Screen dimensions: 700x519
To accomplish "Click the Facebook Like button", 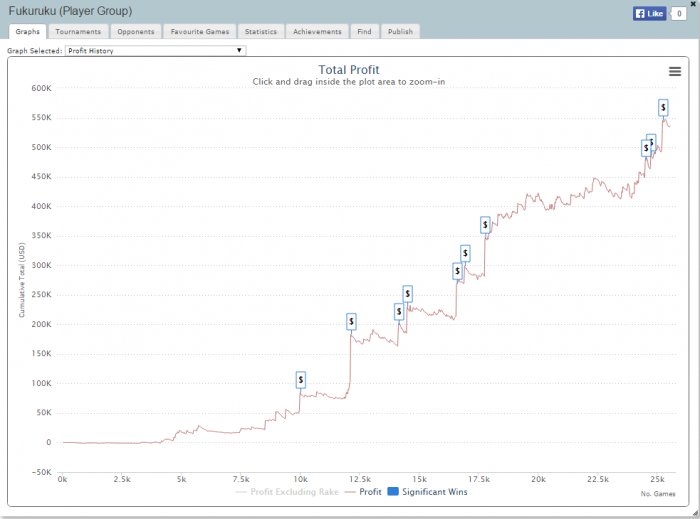I will pos(649,13).
